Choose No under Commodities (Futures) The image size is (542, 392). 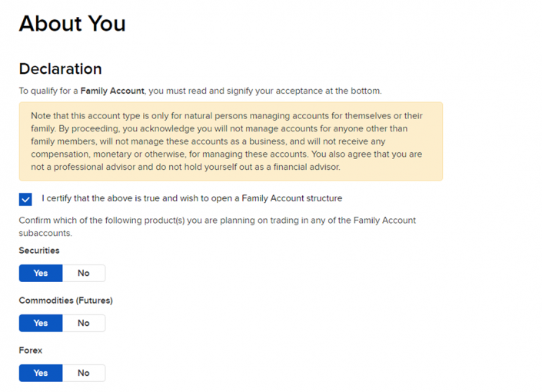[83, 323]
